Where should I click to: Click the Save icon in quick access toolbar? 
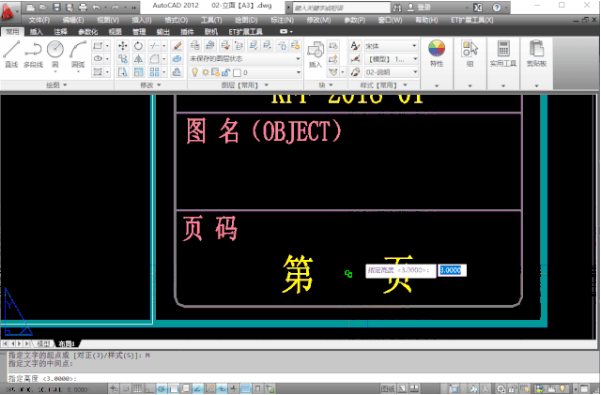click(57, 7)
